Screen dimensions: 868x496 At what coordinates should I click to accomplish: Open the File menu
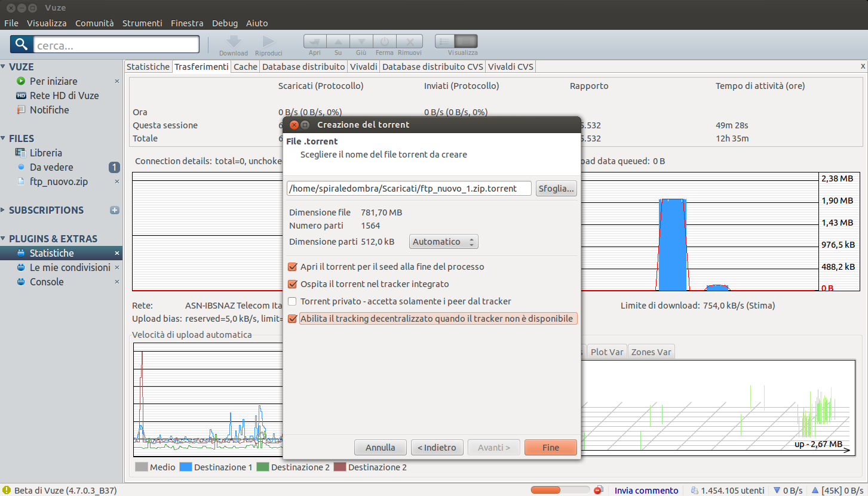tap(11, 23)
